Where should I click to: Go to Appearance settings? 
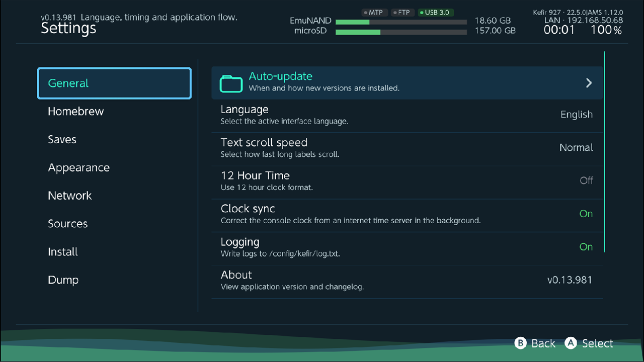click(78, 168)
